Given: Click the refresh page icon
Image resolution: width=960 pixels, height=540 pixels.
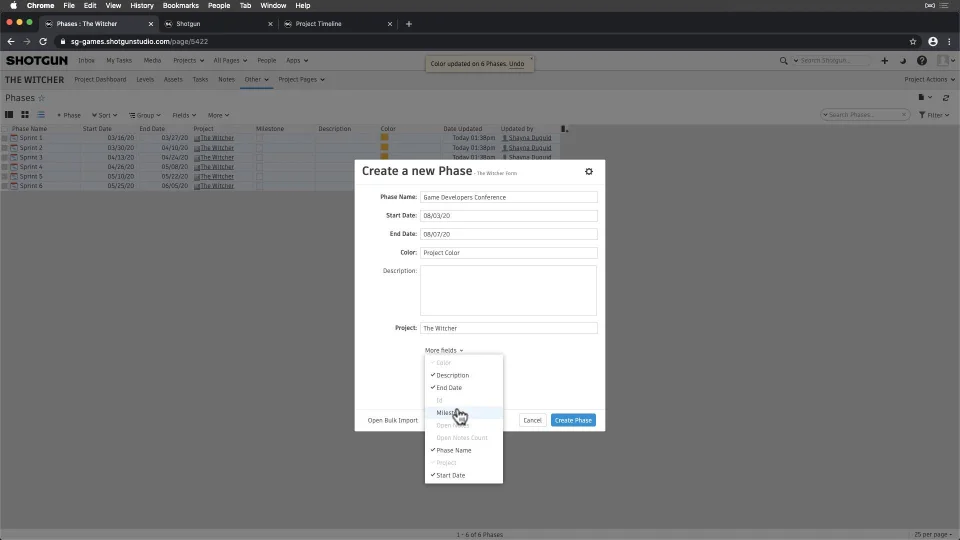Looking at the screenshot, I should (946, 98).
